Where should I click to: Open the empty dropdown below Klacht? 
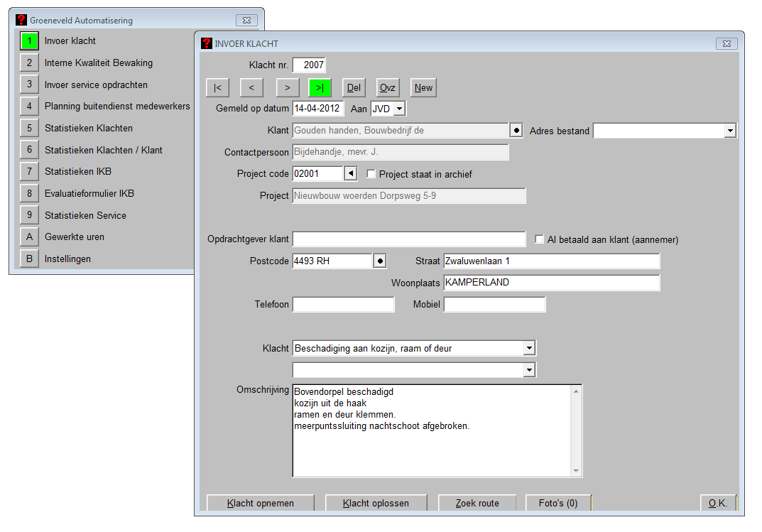click(528, 370)
